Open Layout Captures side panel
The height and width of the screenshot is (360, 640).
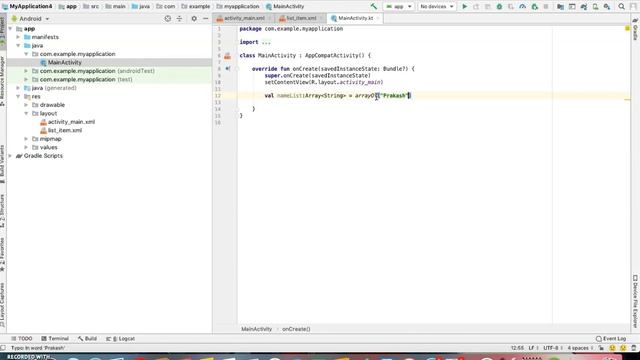tap(3, 304)
